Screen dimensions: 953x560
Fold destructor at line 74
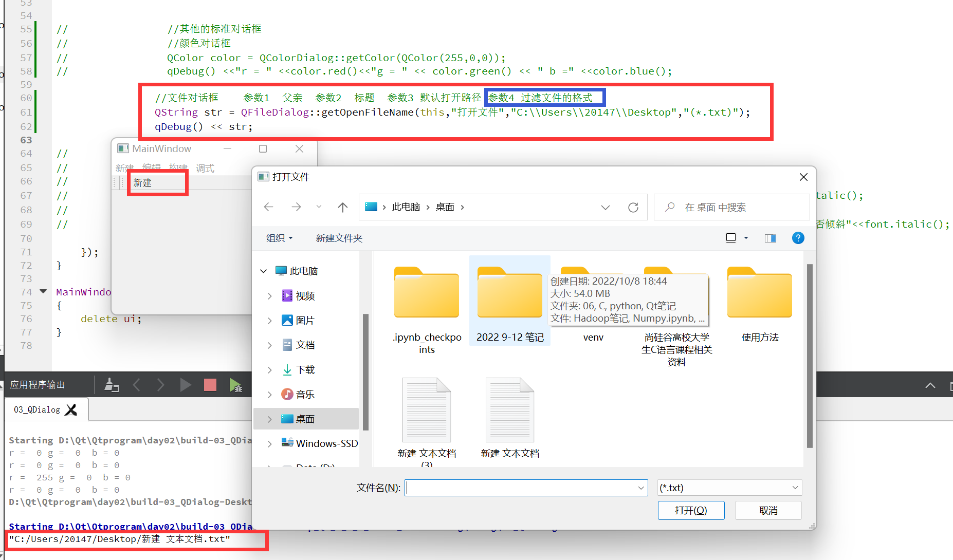click(x=44, y=291)
